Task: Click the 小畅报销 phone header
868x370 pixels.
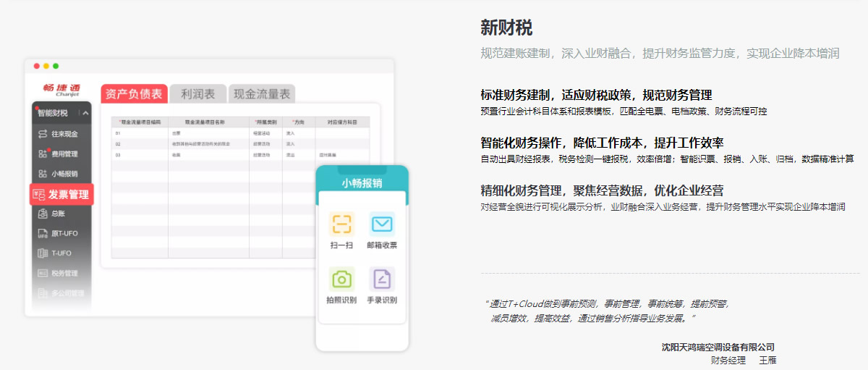Action: [362, 183]
